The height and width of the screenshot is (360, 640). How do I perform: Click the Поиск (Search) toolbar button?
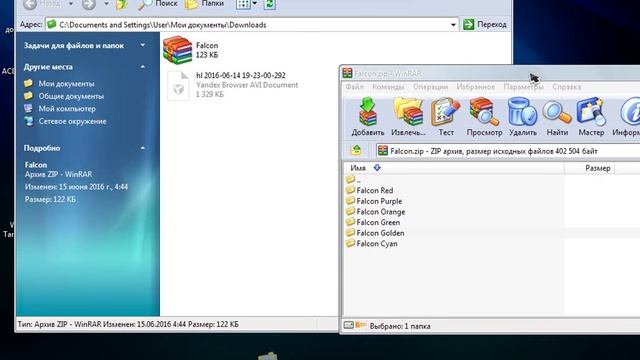[x=158, y=4]
